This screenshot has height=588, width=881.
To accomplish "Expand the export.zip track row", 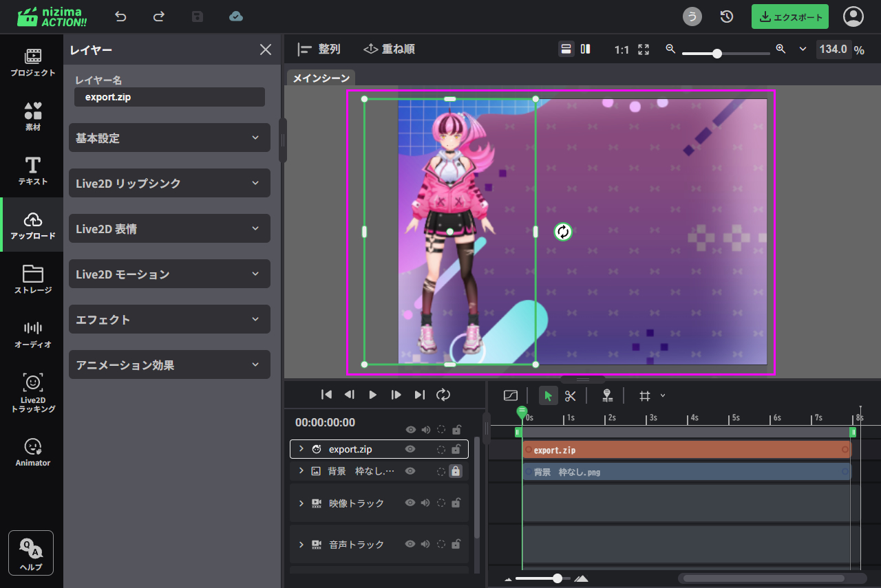I will click(301, 449).
